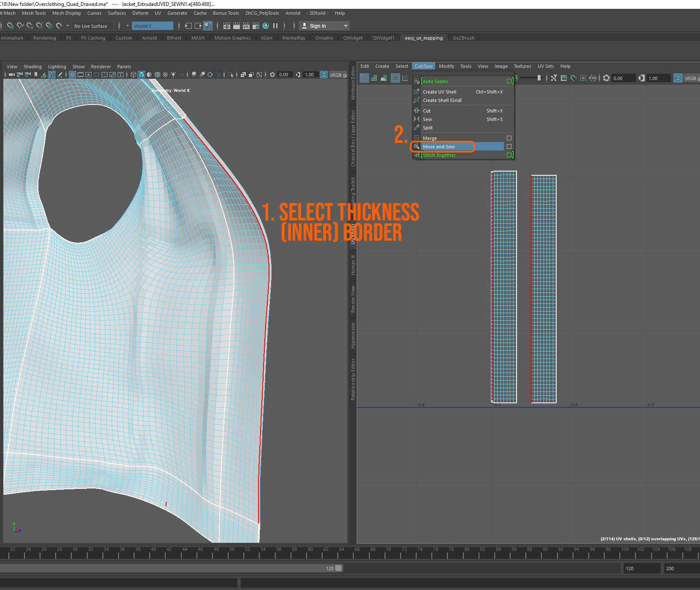The width and height of the screenshot is (700, 590).
Task: Open the Sign In dropdown arrow
Action: [345, 26]
